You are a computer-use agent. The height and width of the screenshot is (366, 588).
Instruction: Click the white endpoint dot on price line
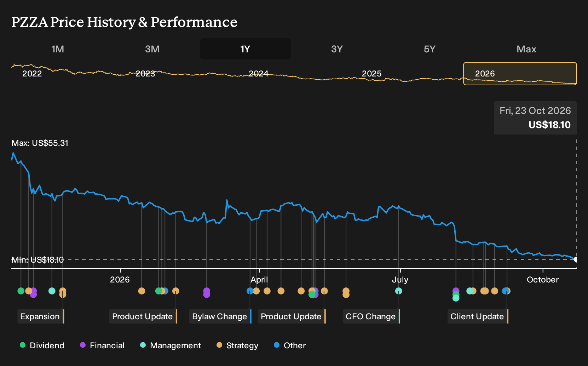[x=576, y=259]
